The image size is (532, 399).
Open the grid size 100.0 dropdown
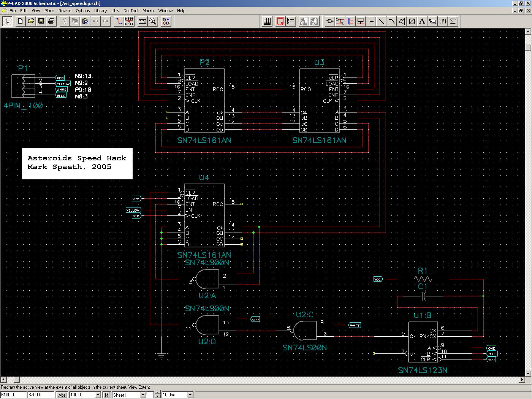[98, 395]
